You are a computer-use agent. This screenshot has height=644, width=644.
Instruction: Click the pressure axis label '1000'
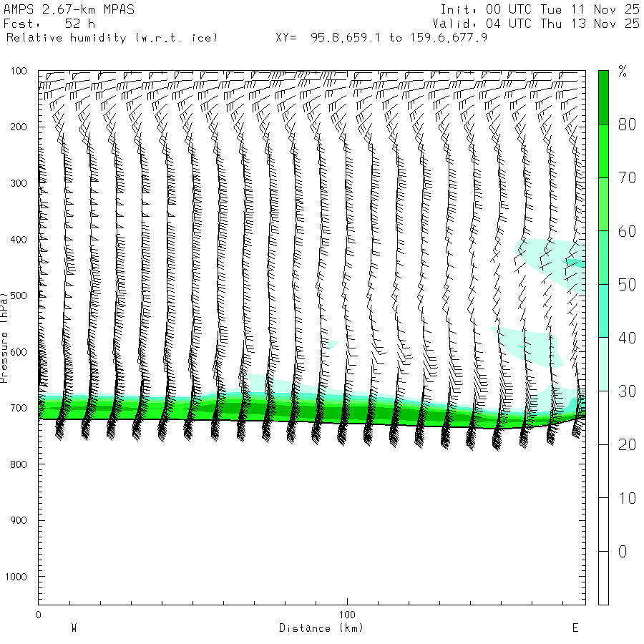[16, 577]
